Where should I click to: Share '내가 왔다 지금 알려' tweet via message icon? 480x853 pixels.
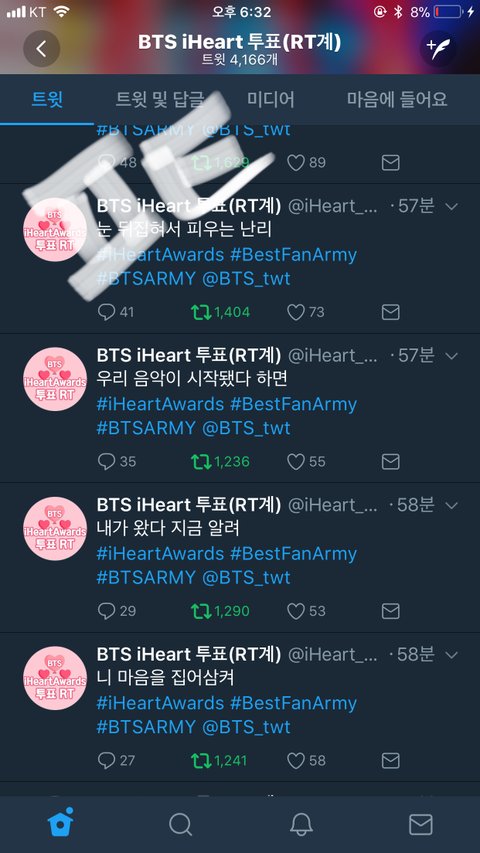pos(390,611)
